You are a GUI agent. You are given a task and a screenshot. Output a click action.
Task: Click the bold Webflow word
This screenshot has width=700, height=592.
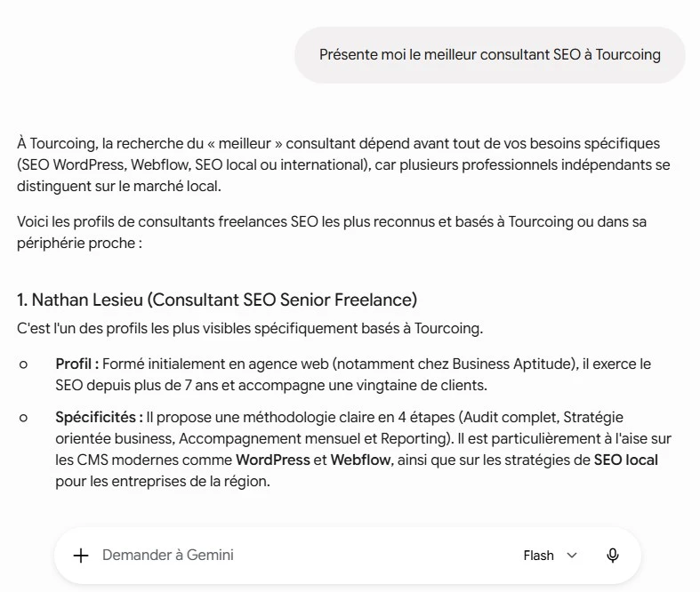pos(361,460)
